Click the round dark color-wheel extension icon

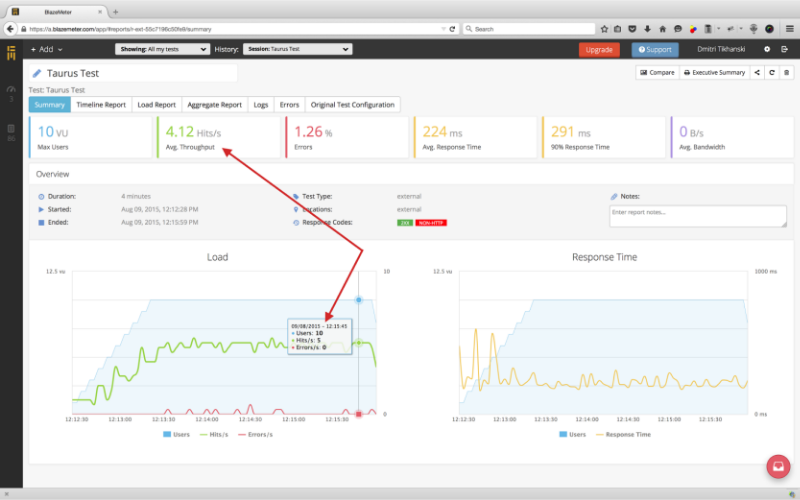[769, 29]
